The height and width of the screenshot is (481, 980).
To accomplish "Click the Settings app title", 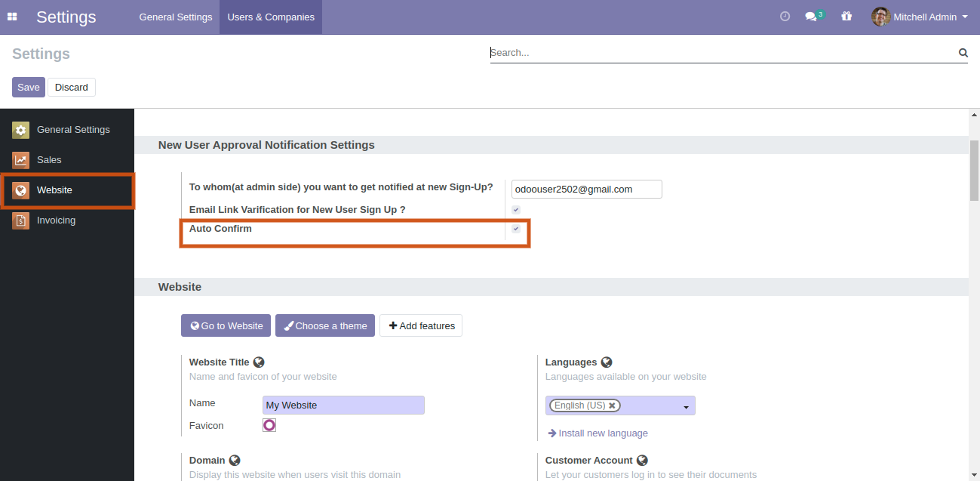I will 66,17.
